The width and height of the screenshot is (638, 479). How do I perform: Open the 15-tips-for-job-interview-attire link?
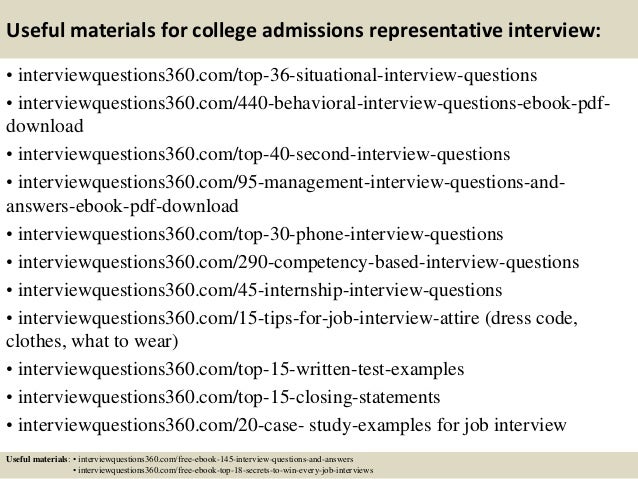point(249,318)
